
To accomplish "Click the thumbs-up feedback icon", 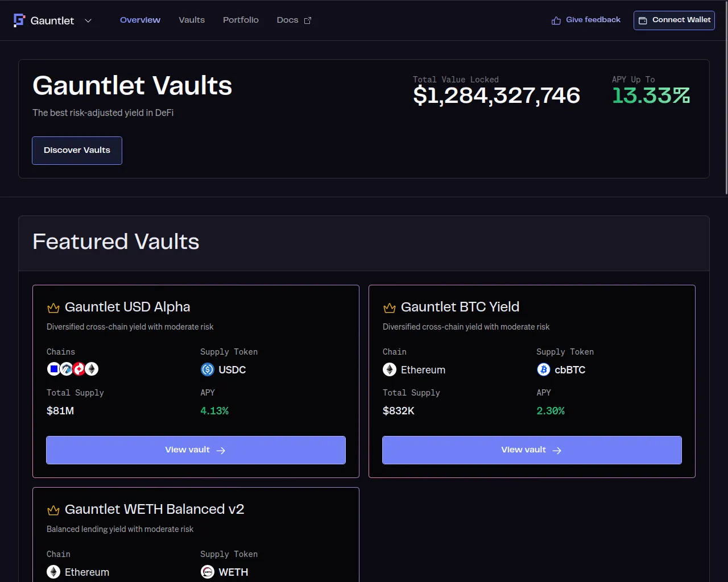I will pyautogui.click(x=556, y=20).
